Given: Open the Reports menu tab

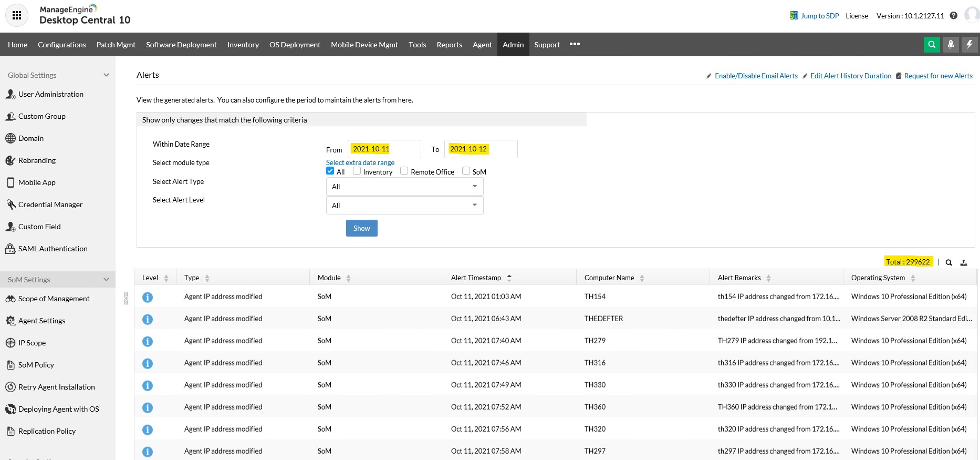Looking at the screenshot, I should (x=449, y=45).
